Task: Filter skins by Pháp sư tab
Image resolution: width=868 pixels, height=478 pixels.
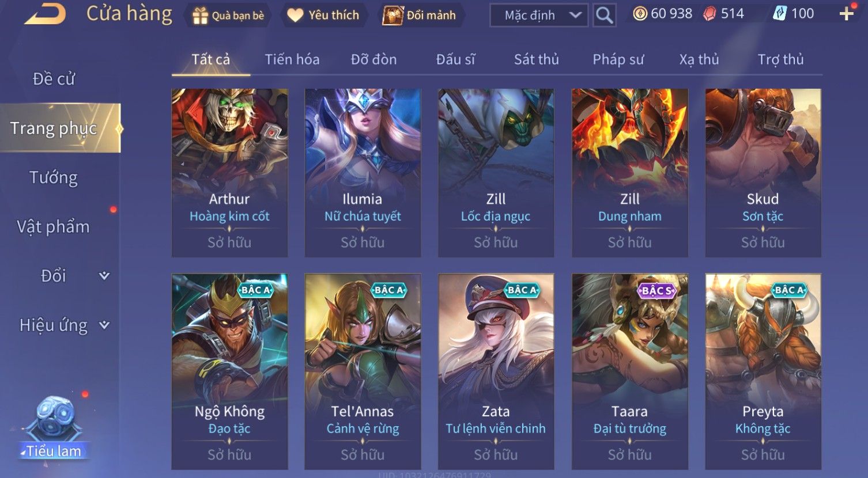Action: click(x=618, y=59)
